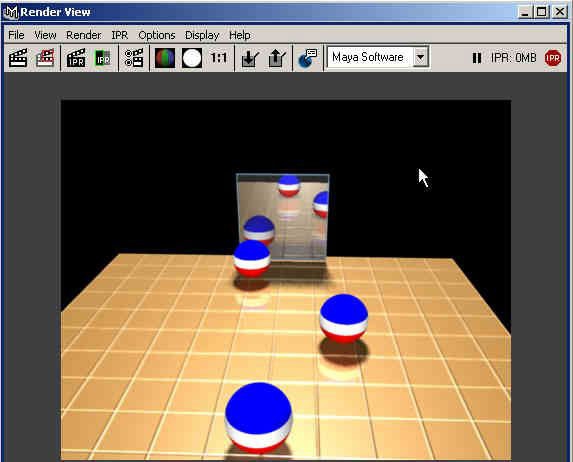This screenshot has height=462, width=573.
Task: Open render diagnostics speech-bubble icon
Action: [x=308, y=58]
